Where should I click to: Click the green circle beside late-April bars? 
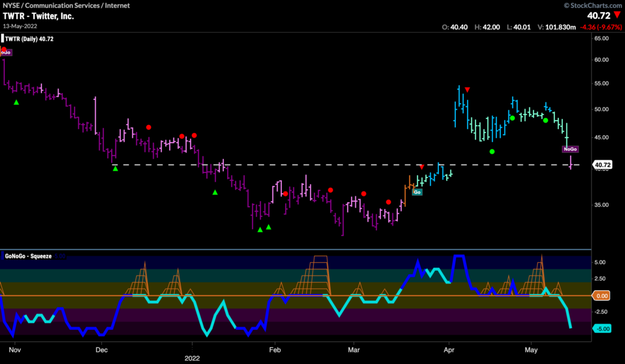coord(513,118)
